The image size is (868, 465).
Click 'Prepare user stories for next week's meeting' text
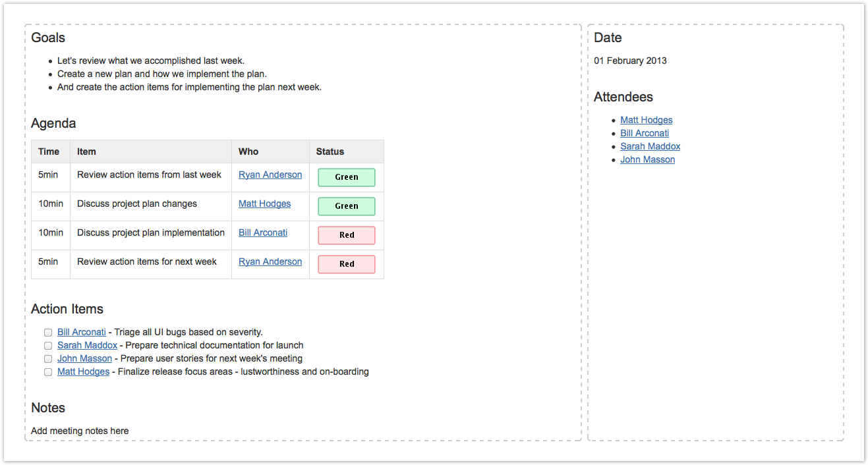pyautogui.click(x=212, y=358)
